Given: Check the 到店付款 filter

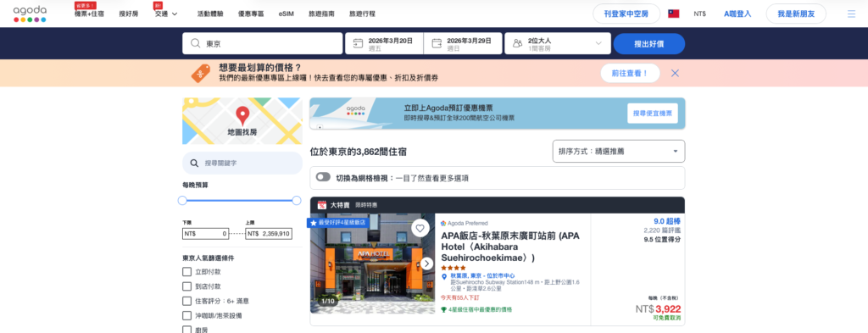Looking at the screenshot, I should tap(186, 286).
